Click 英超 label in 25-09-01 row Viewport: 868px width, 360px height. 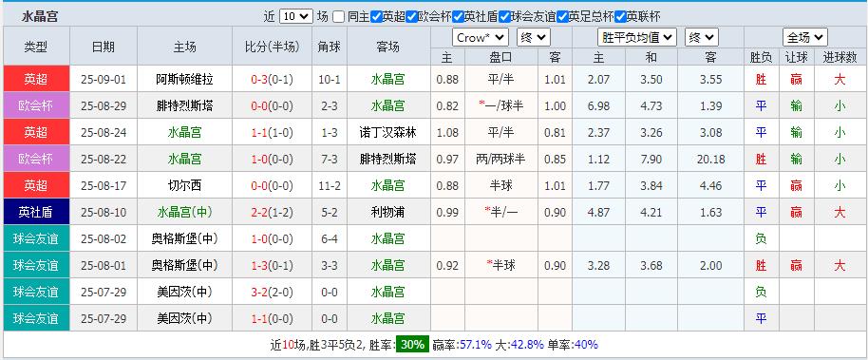click(x=36, y=79)
